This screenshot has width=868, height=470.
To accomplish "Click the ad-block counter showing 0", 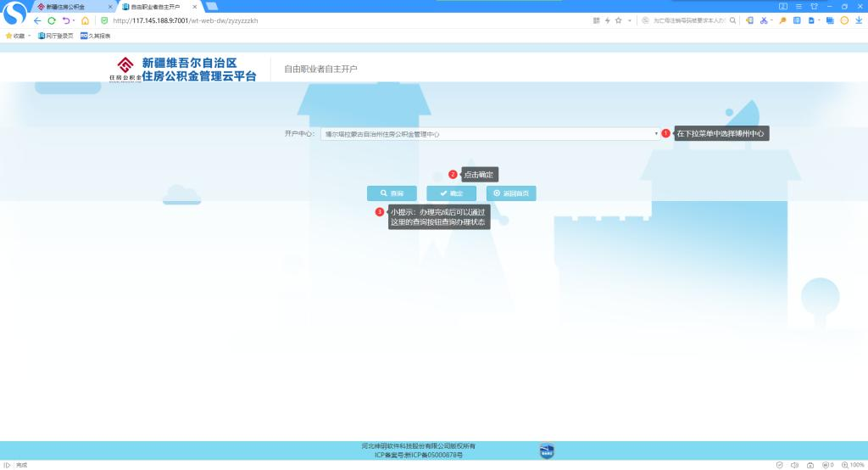I will (x=827, y=465).
